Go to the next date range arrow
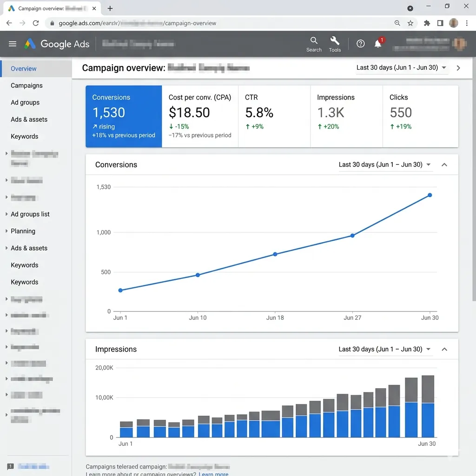The height and width of the screenshot is (476, 476). [458, 68]
